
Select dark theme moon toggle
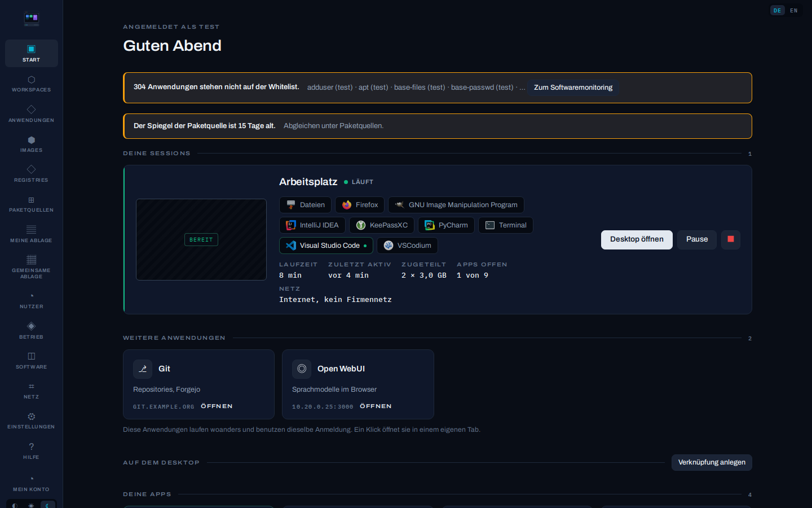48,506
